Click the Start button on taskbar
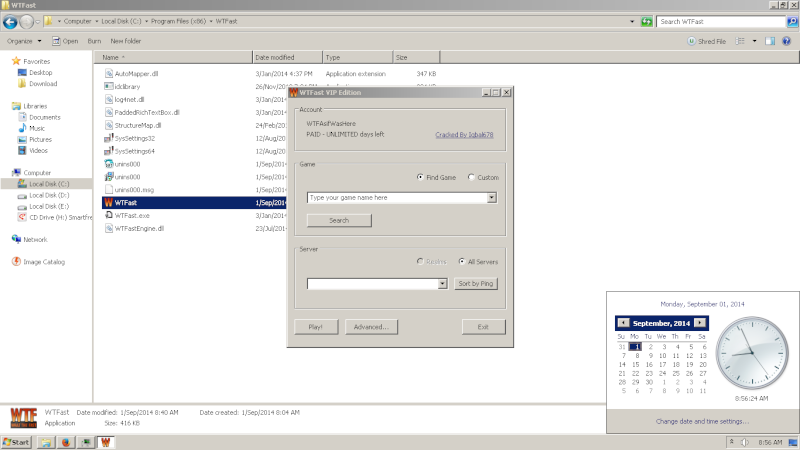This screenshot has height=450, width=800. 16,442
